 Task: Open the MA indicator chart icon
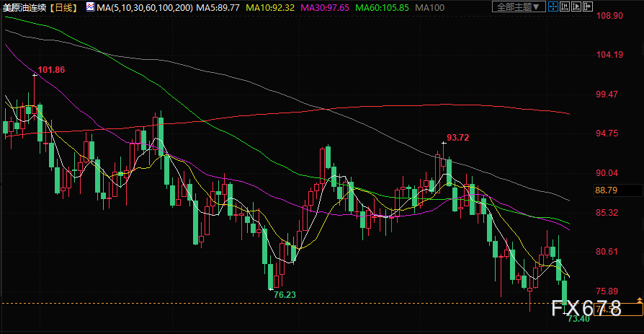pyautogui.click(x=91, y=6)
